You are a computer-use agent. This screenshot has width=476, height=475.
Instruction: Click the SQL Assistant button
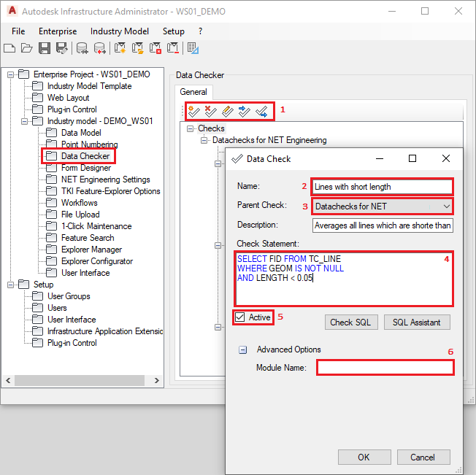click(416, 322)
